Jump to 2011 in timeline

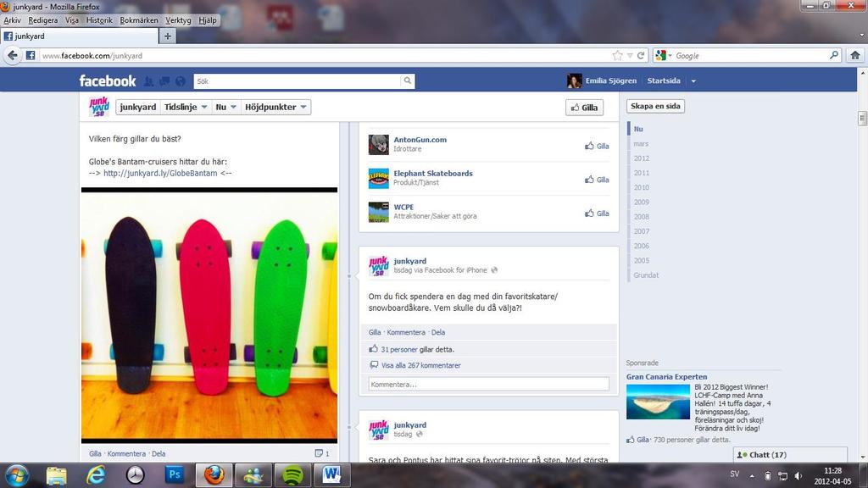point(642,173)
